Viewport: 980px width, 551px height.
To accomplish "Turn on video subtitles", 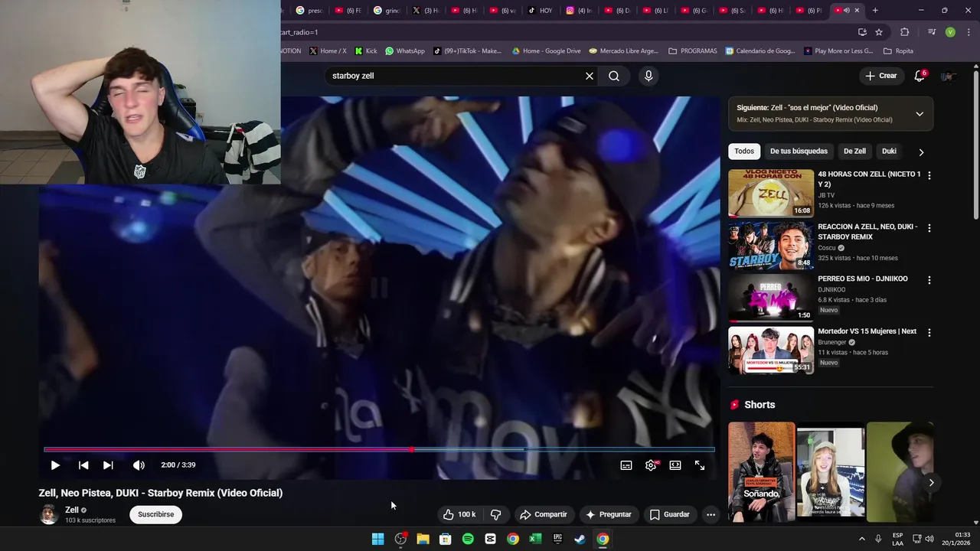I will pyautogui.click(x=626, y=465).
